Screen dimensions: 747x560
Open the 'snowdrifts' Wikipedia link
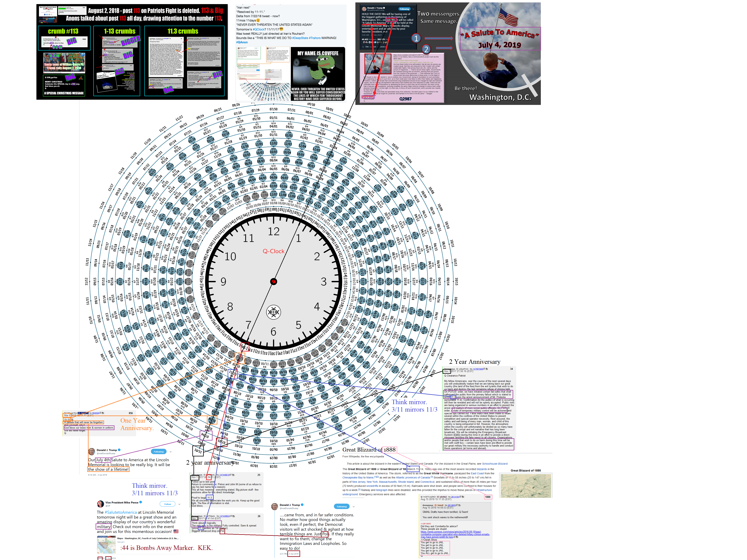[x=372, y=486]
